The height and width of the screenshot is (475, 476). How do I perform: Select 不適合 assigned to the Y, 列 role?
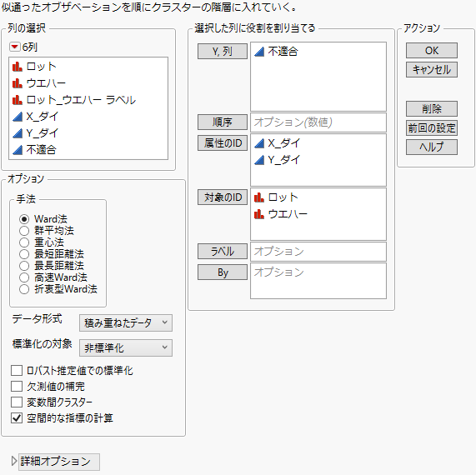click(283, 52)
